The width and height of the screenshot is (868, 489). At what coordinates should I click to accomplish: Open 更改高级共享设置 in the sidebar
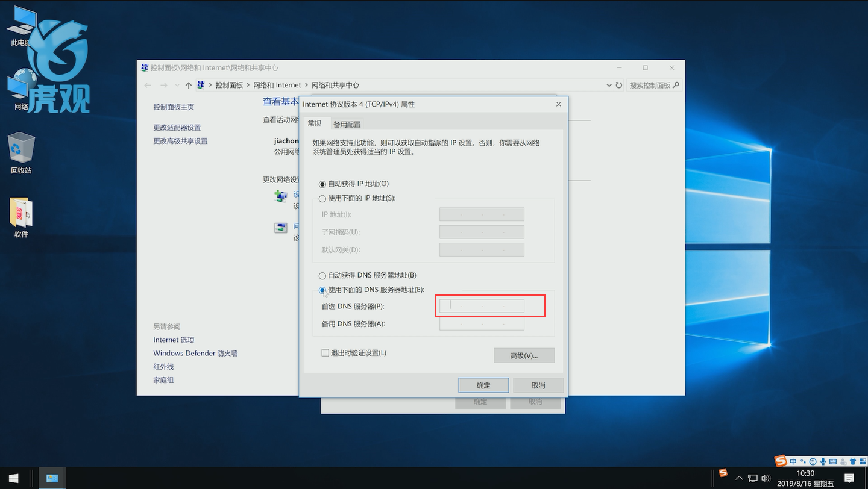tap(180, 141)
